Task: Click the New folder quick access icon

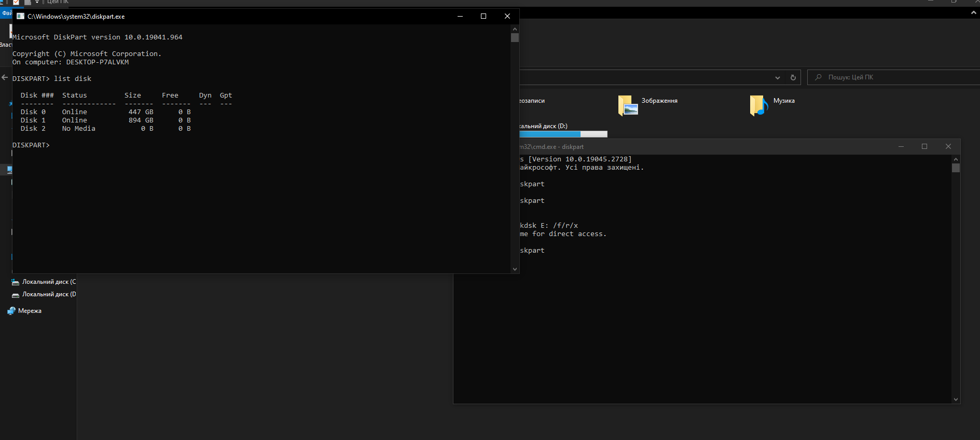Action: coord(27,2)
